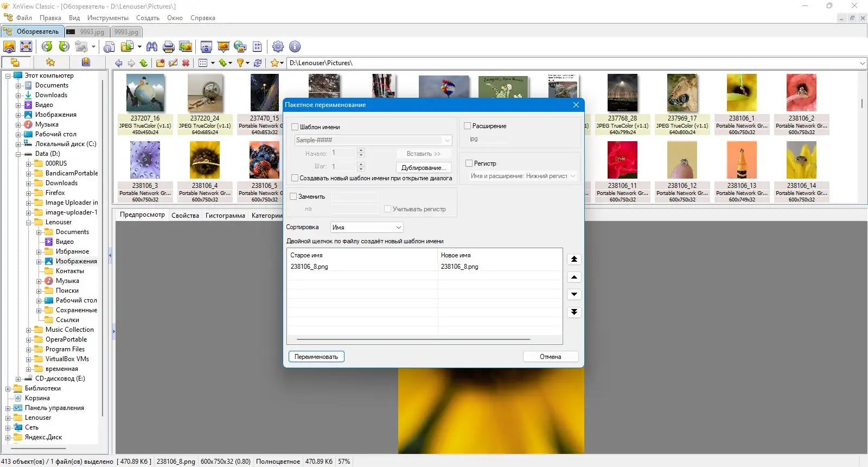
Task: Expand the Локальный диск (C:) tree node
Action: [x=18, y=144]
